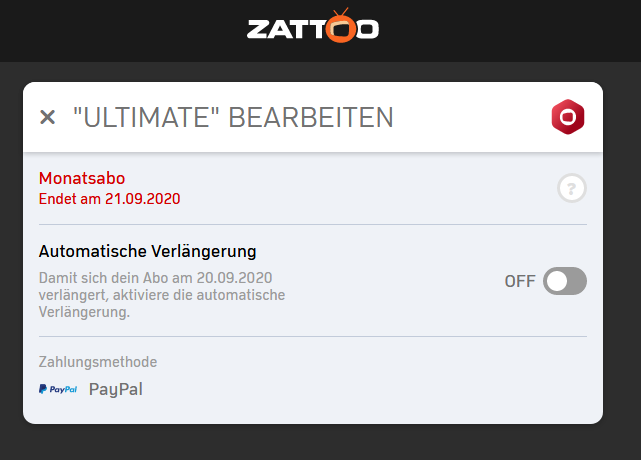Click the grey track of the renewal switch
Image resolution: width=641 pixels, height=460 pixels.
tap(577, 281)
